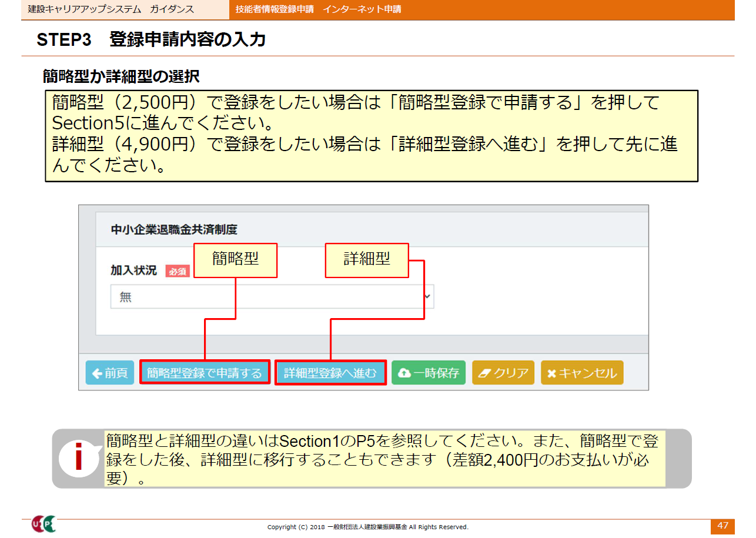
Task: Click the STEP3 登録申請内容の入力 heading
Action: pyautogui.click(x=151, y=39)
